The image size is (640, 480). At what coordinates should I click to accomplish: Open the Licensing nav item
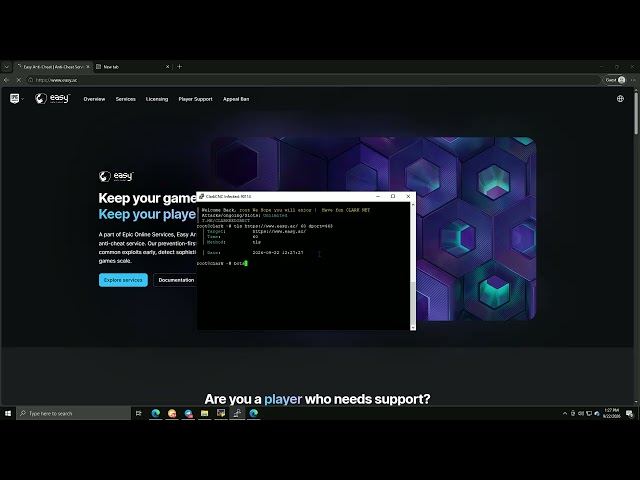157,99
